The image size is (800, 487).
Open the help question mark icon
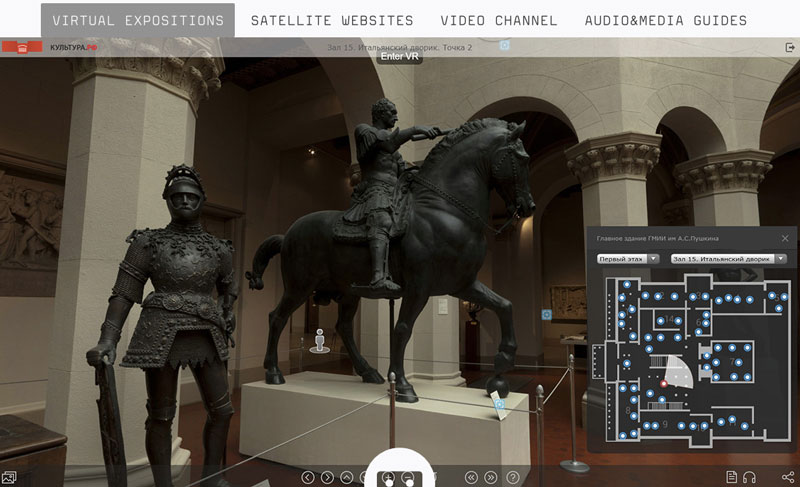[x=513, y=478]
